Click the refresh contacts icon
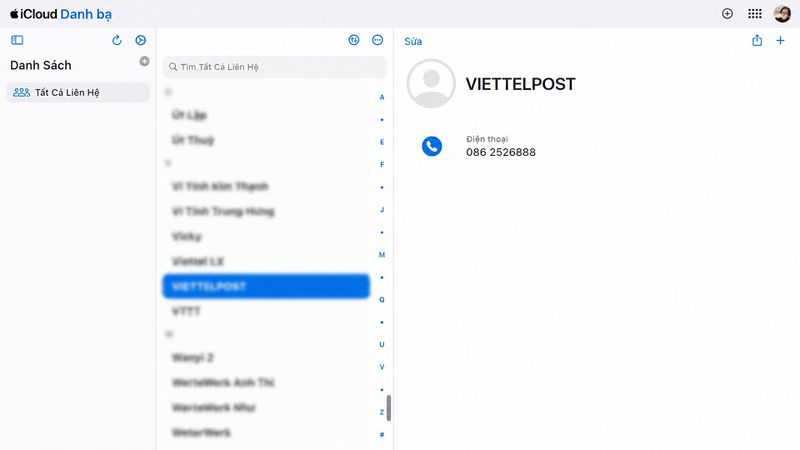800x450 pixels. click(117, 40)
